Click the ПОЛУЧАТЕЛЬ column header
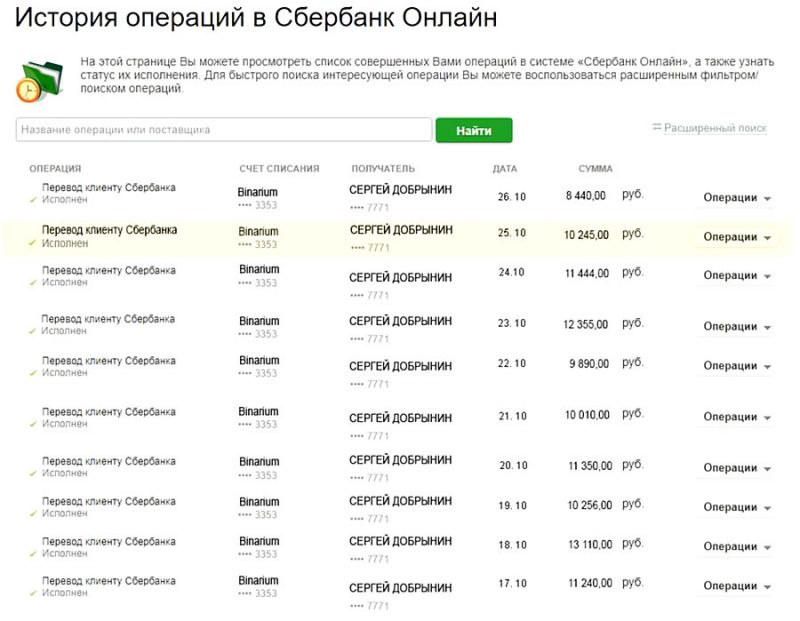Viewport: 800px width, 621px height. point(383,168)
